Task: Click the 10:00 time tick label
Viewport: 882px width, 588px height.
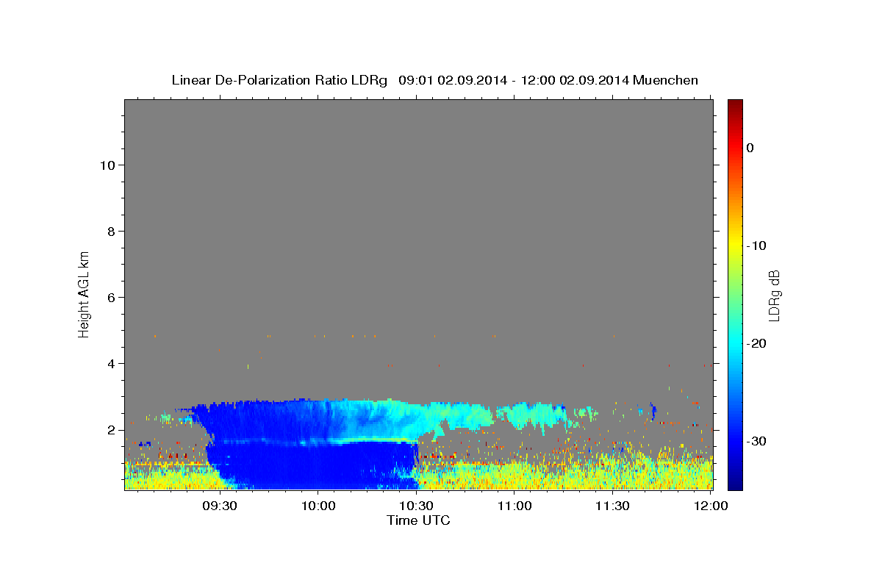Action: (x=318, y=506)
